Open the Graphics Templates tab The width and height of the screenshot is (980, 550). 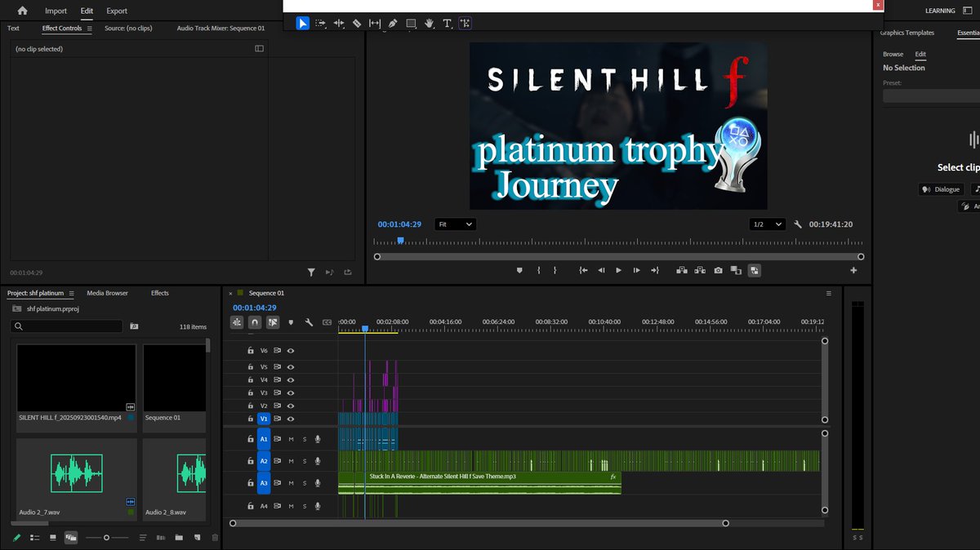(x=906, y=33)
